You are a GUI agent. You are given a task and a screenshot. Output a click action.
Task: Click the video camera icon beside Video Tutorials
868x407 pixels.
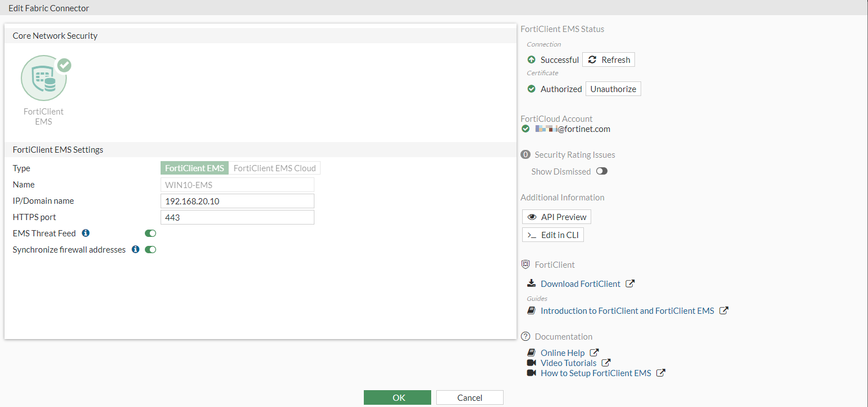[x=531, y=362]
